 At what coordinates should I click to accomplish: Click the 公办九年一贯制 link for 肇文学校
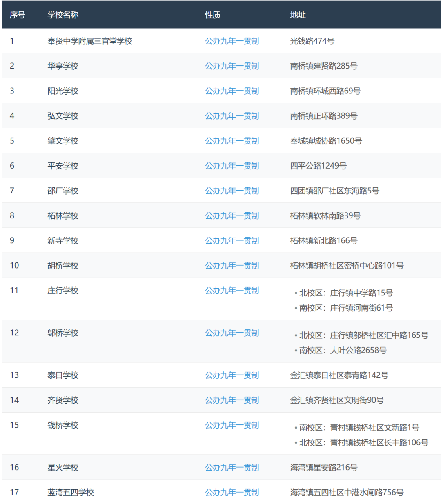coord(232,141)
